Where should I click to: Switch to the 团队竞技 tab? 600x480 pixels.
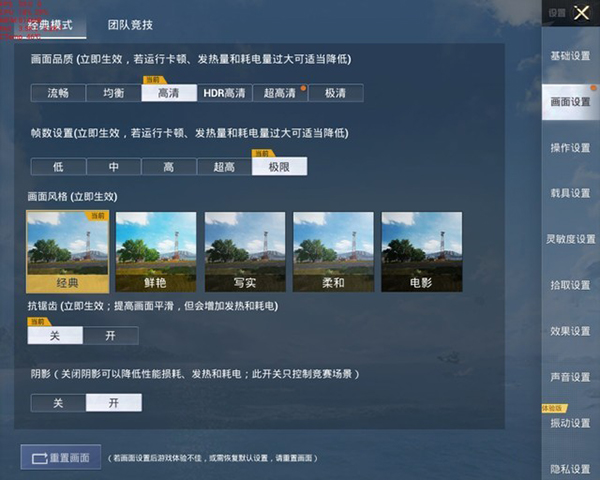click(x=130, y=24)
